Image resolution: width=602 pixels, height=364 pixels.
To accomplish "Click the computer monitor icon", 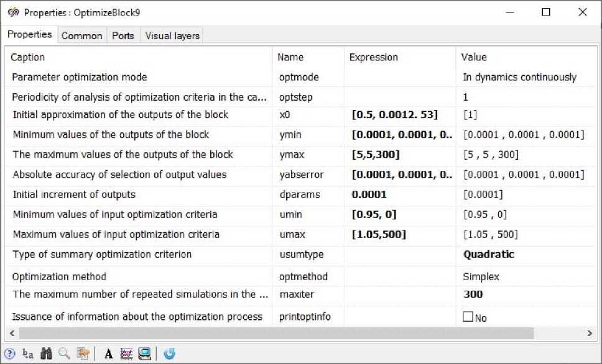I will [x=144, y=353].
